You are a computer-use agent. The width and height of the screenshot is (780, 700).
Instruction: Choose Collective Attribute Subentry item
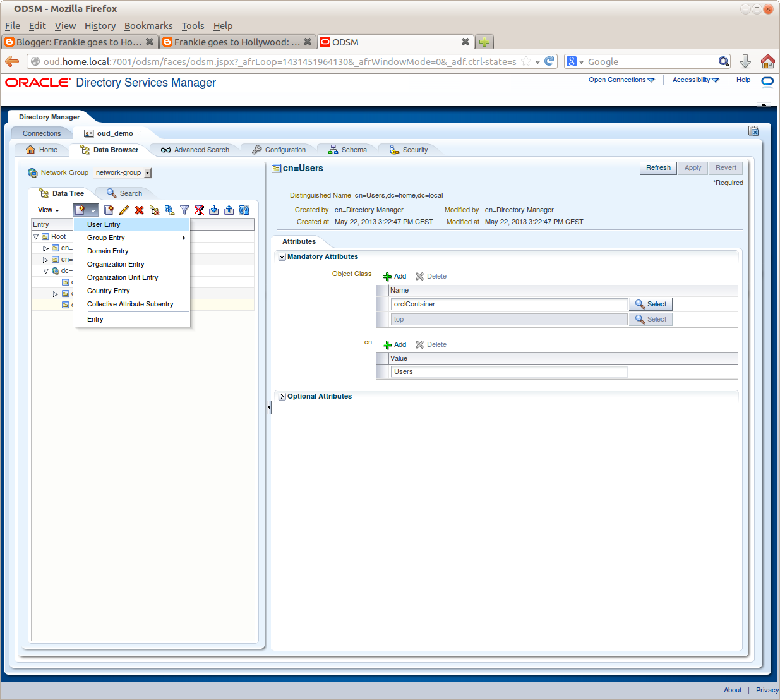[132, 304]
